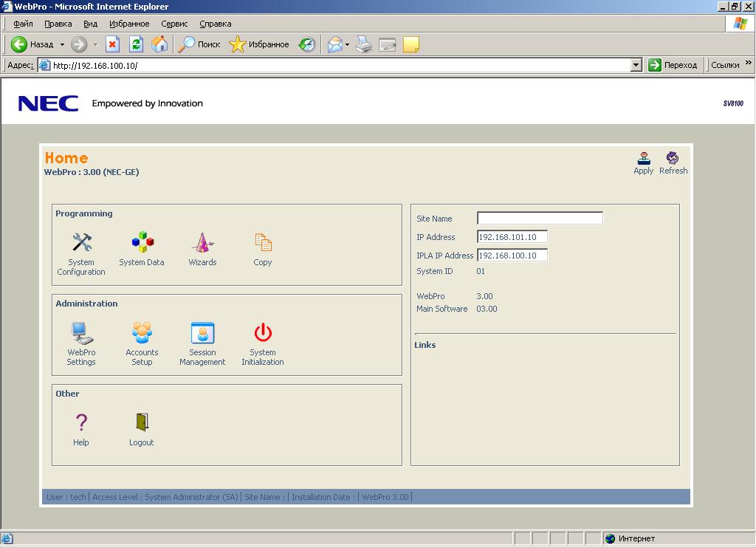Stop page loading with red X
The height and width of the screenshot is (548, 756).
[x=112, y=44]
